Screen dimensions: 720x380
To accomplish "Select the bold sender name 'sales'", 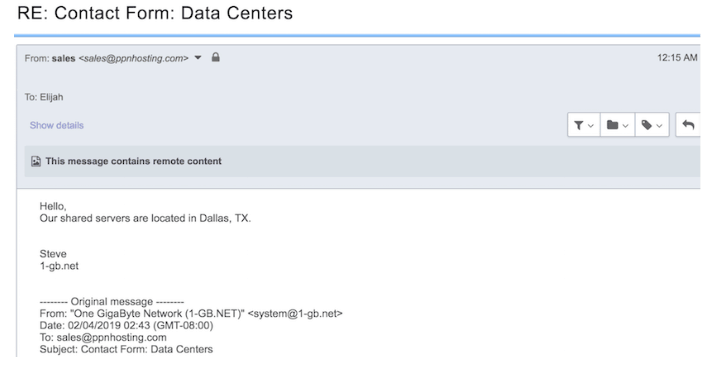I will tap(63, 58).
